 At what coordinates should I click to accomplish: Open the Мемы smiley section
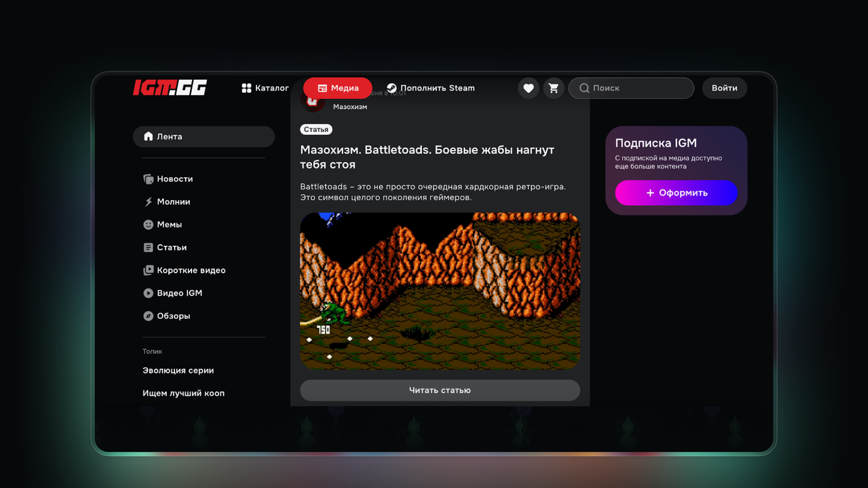pyautogui.click(x=169, y=225)
